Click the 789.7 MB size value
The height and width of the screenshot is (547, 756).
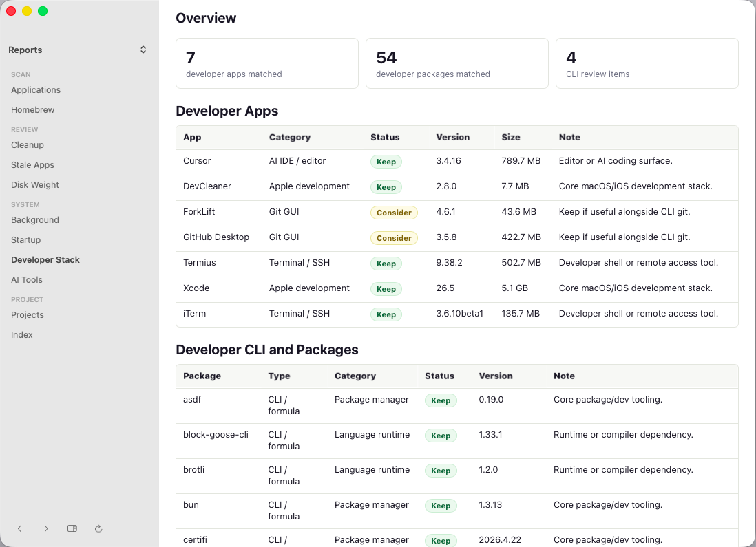(521, 161)
